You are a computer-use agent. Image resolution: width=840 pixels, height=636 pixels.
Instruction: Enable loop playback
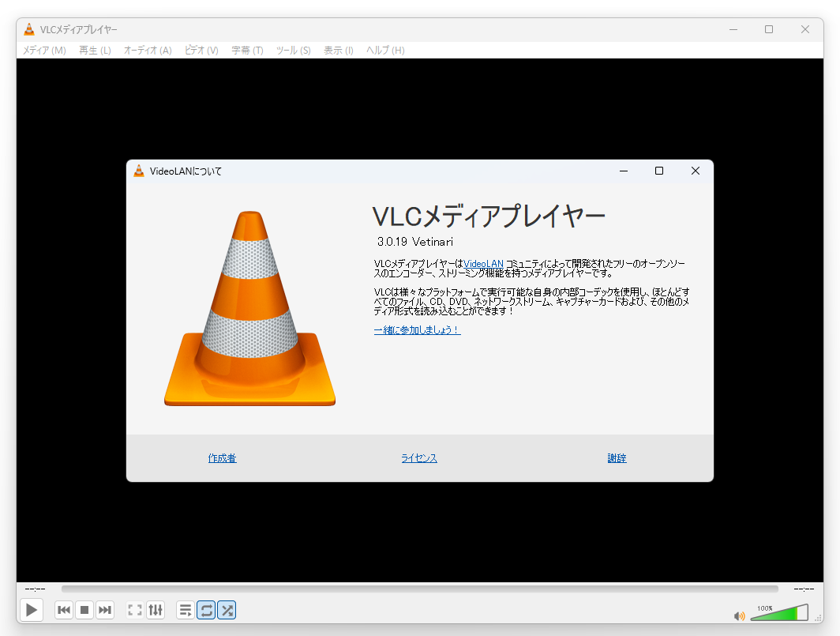(x=206, y=610)
